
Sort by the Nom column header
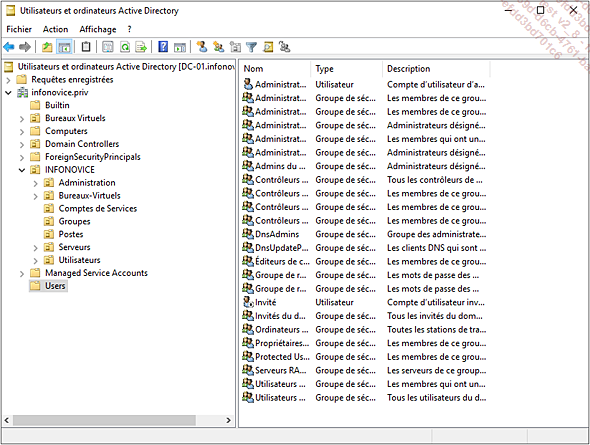tap(275, 69)
